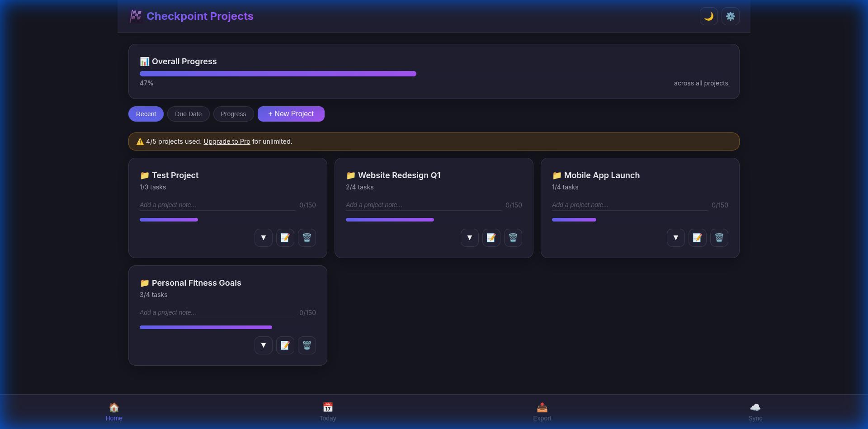The width and height of the screenshot is (868, 429).
Task: Create a new project
Action: (291, 114)
